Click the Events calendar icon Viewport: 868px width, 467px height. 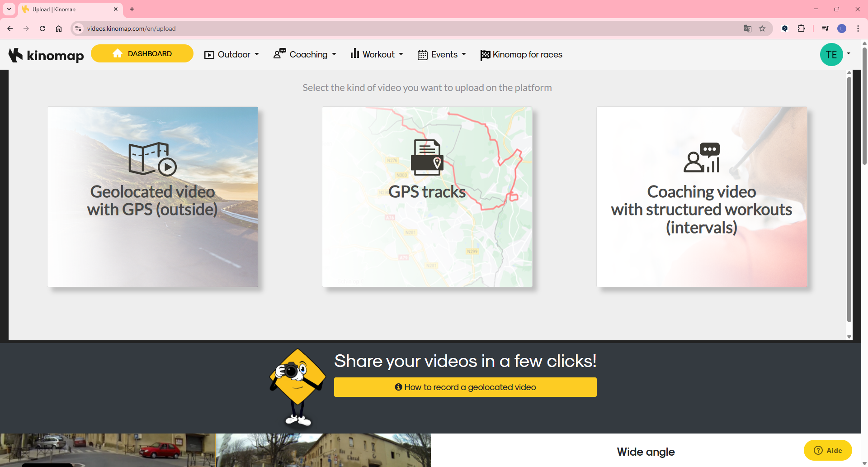(423, 55)
